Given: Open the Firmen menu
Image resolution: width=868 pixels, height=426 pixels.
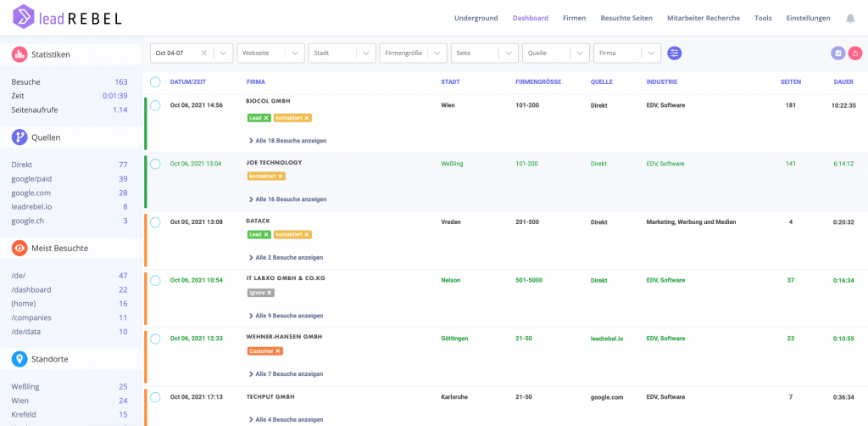Looking at the screenshot, I should 574,19.
